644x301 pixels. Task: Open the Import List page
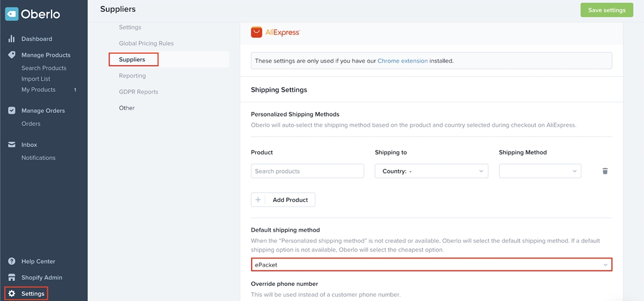[36, 78]
